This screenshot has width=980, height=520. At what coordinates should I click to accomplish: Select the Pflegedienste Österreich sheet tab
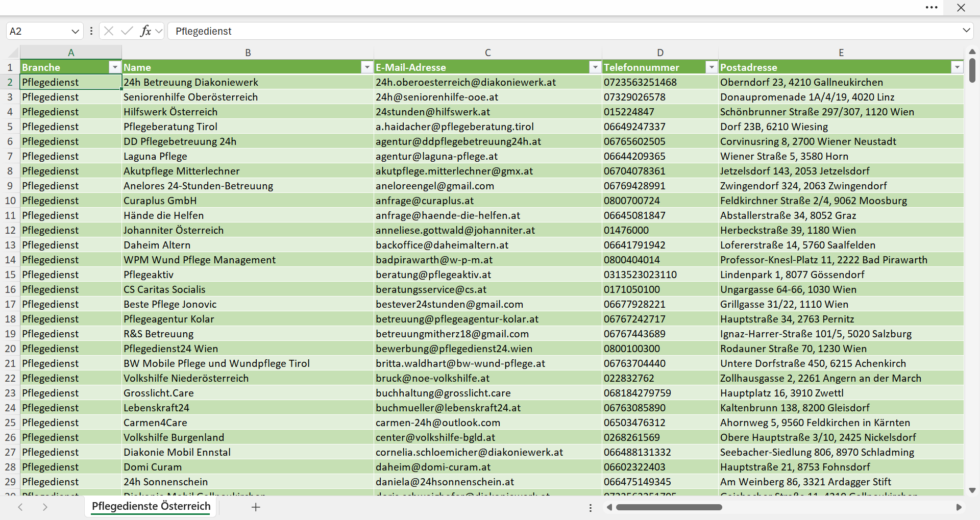point(151,506)
